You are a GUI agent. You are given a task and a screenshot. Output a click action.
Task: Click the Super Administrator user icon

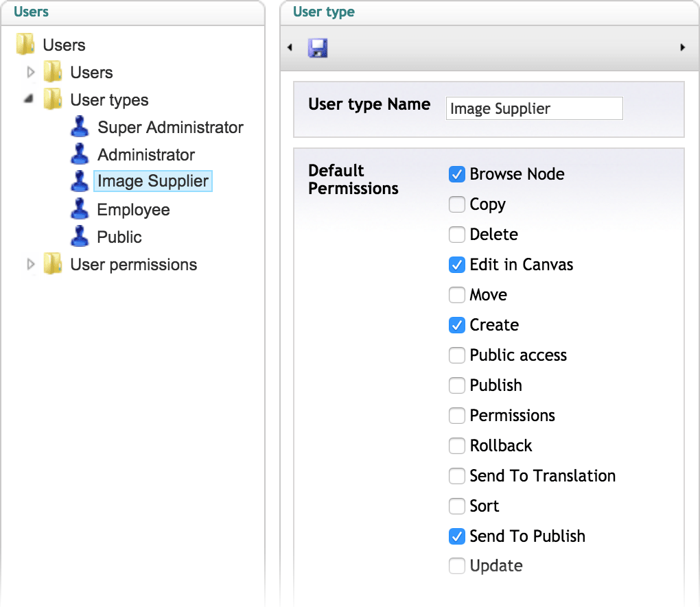point(80,128)
